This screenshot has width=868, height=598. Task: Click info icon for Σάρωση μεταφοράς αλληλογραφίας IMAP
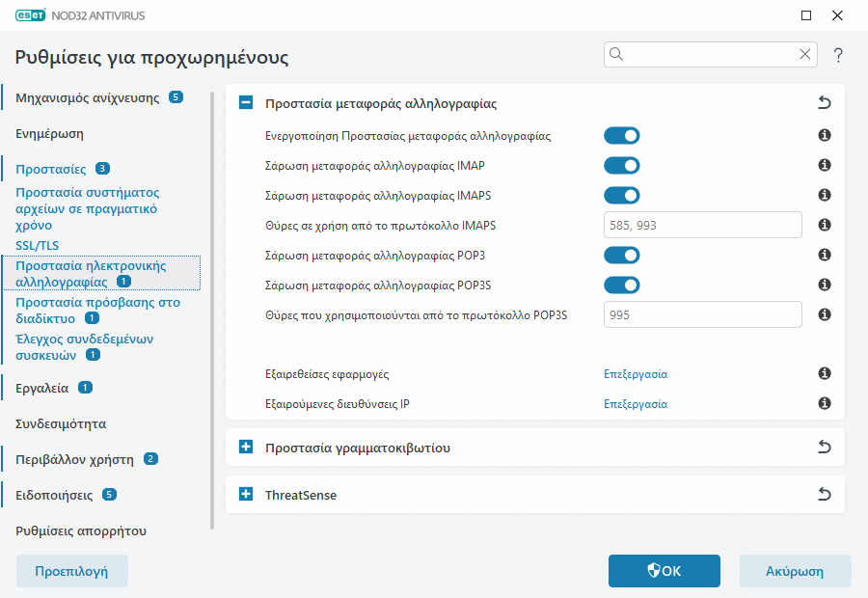pyautogui.click(x=824, y=166)
